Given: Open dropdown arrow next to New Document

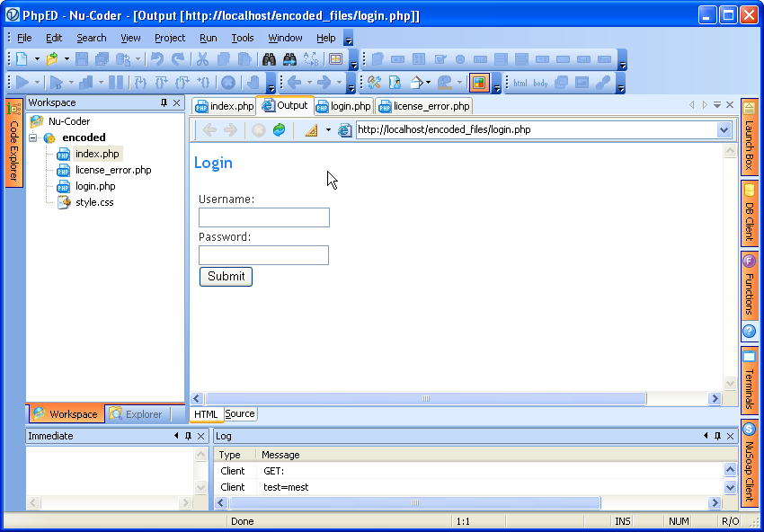Looking at the screenshot, I should (37, 59).
